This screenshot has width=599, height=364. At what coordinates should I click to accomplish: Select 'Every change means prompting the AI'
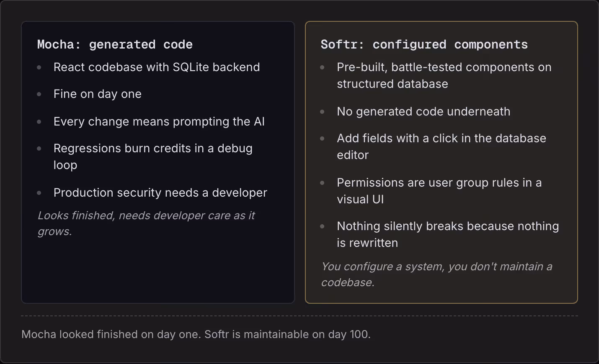(159, 121)
